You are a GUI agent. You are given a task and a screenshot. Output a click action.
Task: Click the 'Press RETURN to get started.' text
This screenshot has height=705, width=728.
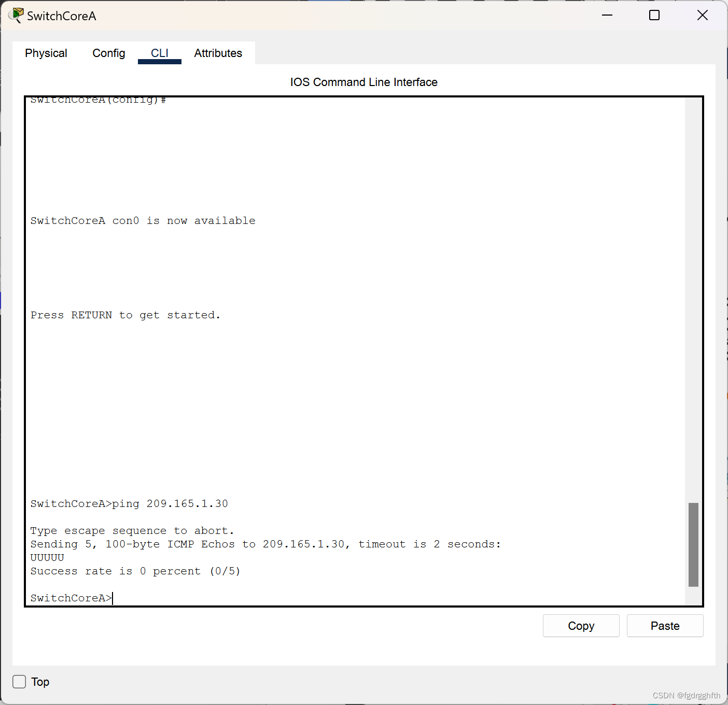point(125,315)
